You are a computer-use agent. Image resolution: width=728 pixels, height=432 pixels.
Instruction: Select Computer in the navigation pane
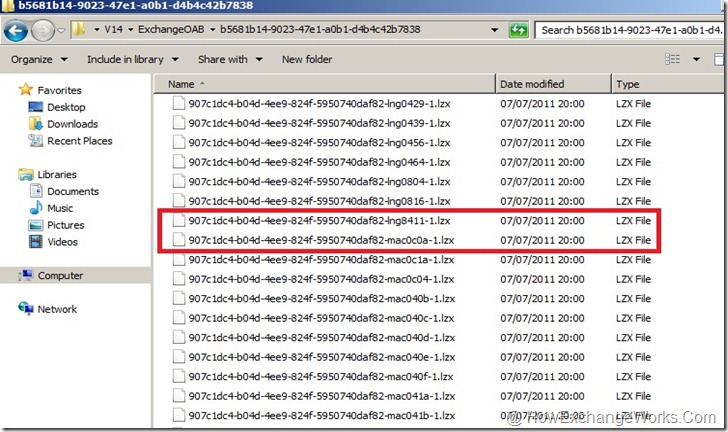(x=60, y=275)
